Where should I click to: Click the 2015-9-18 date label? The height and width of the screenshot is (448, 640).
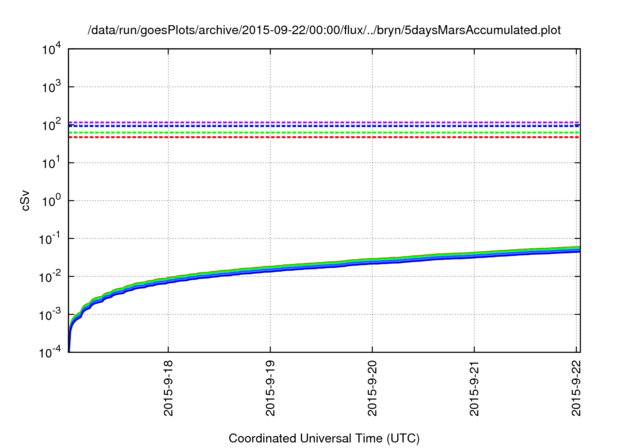(x=168, y=388)
